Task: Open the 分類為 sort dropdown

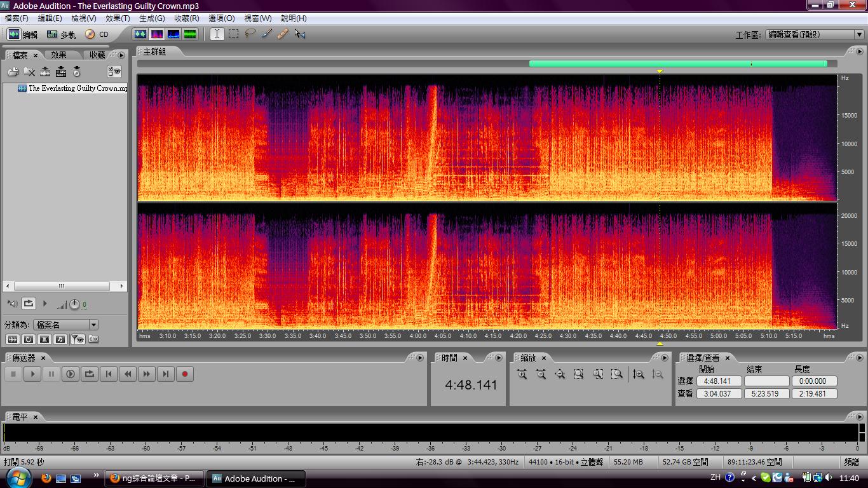Action: point(65,325)
